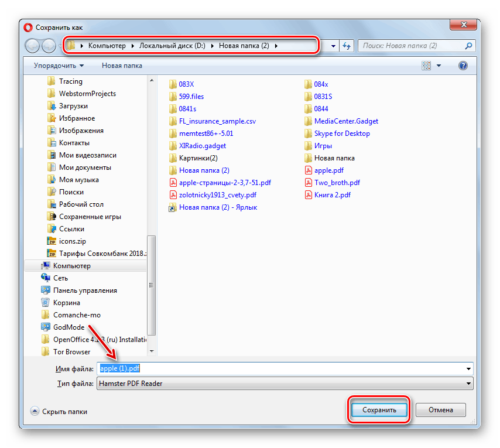The image size is (500, 448).
Task: Click Компьютер in the breadcrumb path
Action: (x=107, y=46)
